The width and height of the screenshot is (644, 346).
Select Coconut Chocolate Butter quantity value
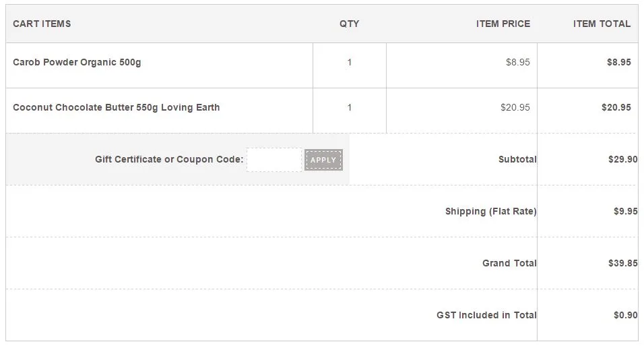pyautogui.click(x=349, y=108)
